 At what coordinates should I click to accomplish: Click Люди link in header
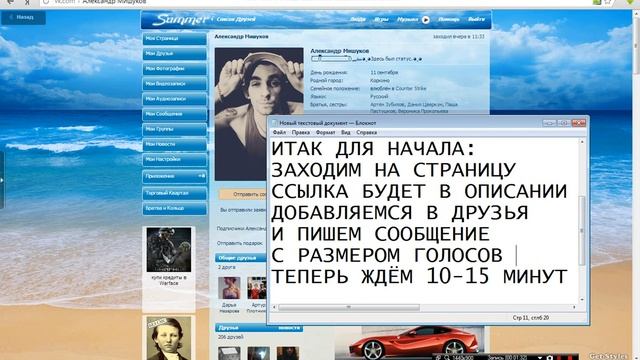[358, 19]
